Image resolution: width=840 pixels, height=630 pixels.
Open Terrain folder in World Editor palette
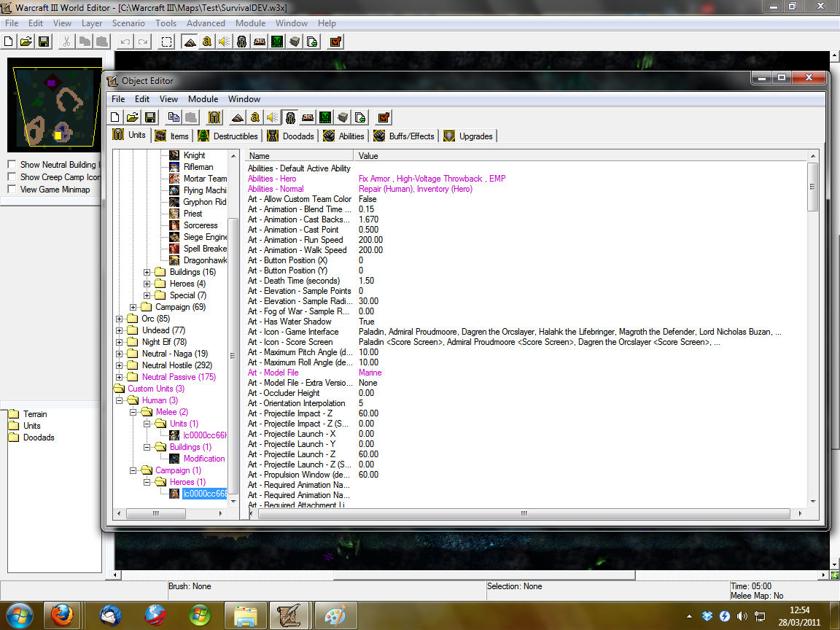28,414
